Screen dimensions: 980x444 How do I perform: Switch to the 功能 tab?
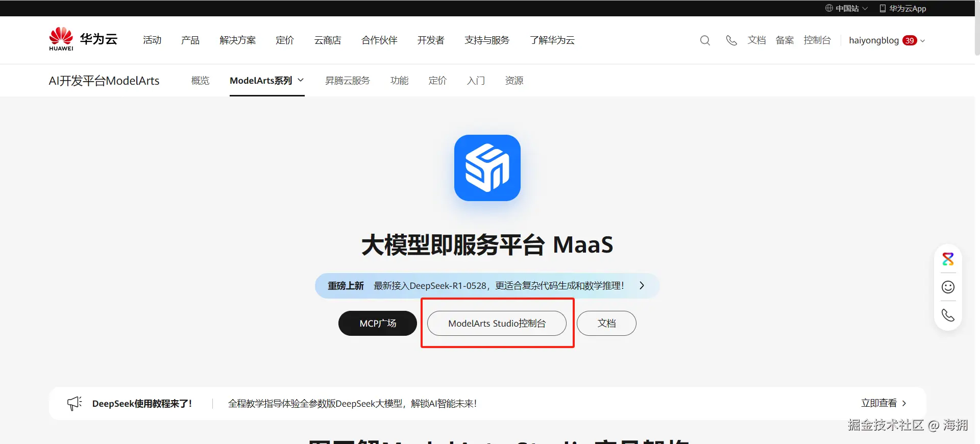pyautogui.click(x=399, y=81)
